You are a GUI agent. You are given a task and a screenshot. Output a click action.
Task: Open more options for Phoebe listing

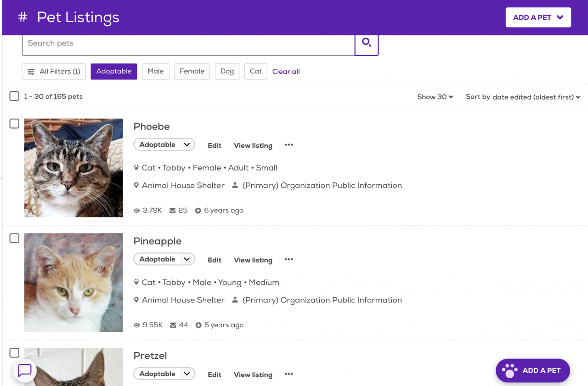[288, 145]
